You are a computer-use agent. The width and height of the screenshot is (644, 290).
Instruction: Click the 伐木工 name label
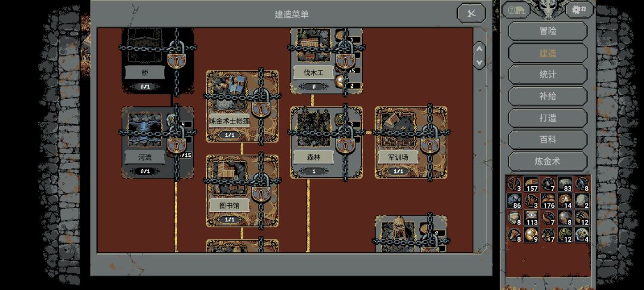(314, 73)
